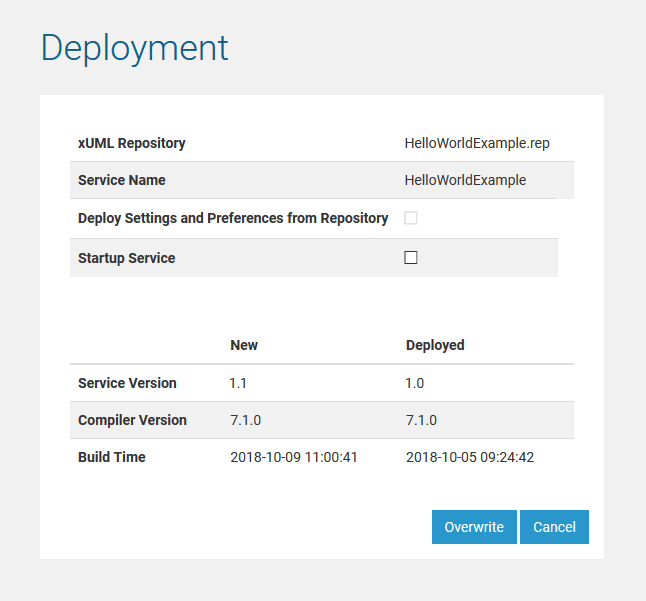Select the deployed build time 2018-10-05 09:24:42
This screenshot has height=601, width=646.
click(x=470, y=457)
